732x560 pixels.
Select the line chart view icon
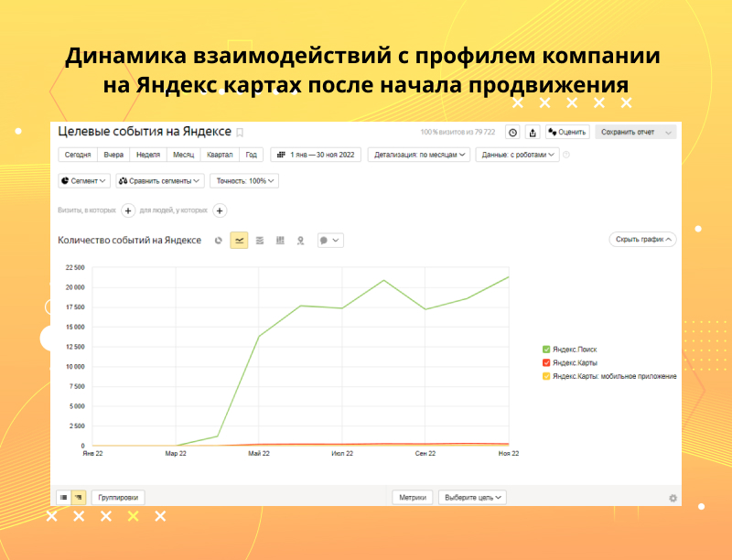(x=239, y=241)
